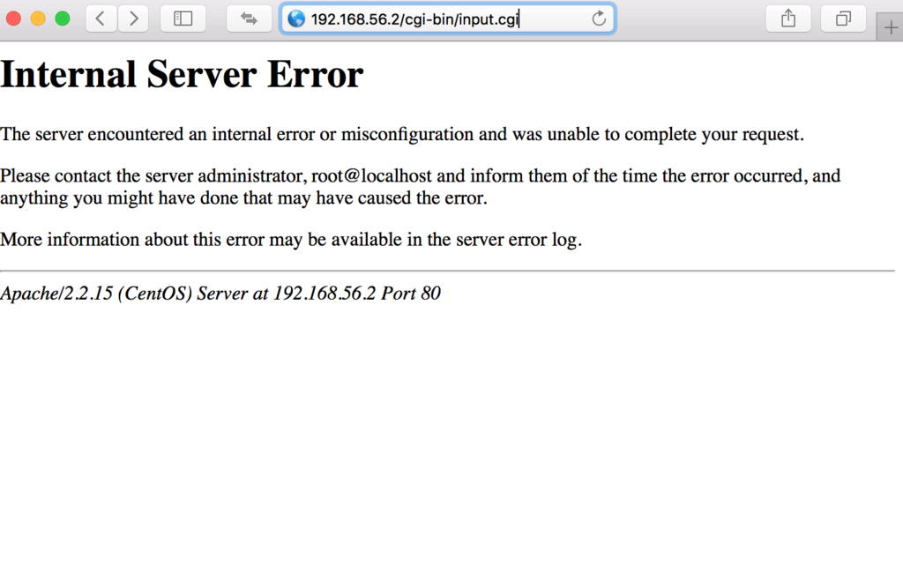Screen dimensions: 903x588
Task: Open the Share menu
Action: tap(788, 19)
